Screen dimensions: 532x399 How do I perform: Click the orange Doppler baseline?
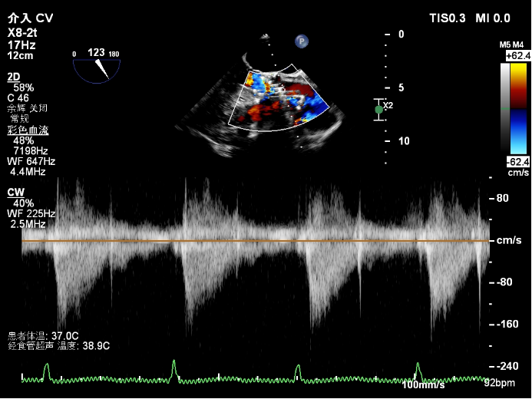click(x=256, y=241)
